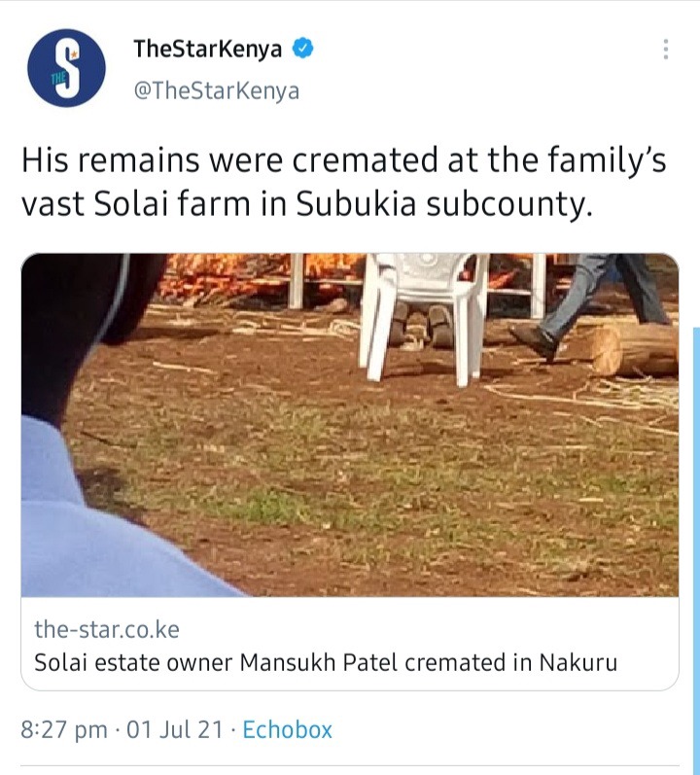Select the tweet text about Solai farm
Screen dimensions: 700x775
coord(344,182)
